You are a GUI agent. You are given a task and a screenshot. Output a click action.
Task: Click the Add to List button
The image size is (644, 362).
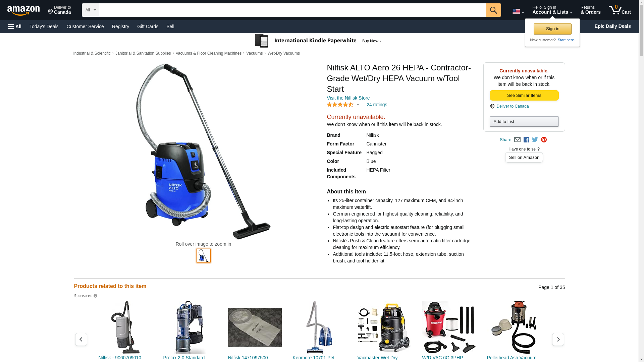[524, 121]
